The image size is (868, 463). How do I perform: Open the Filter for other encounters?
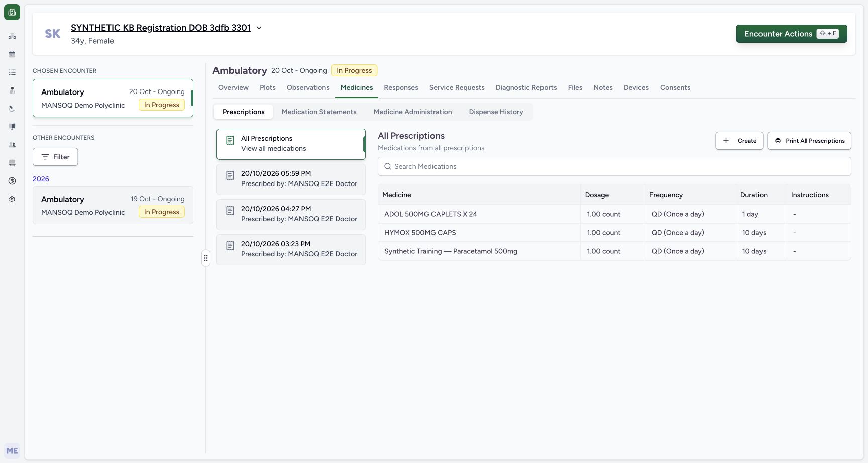(55, 157)
